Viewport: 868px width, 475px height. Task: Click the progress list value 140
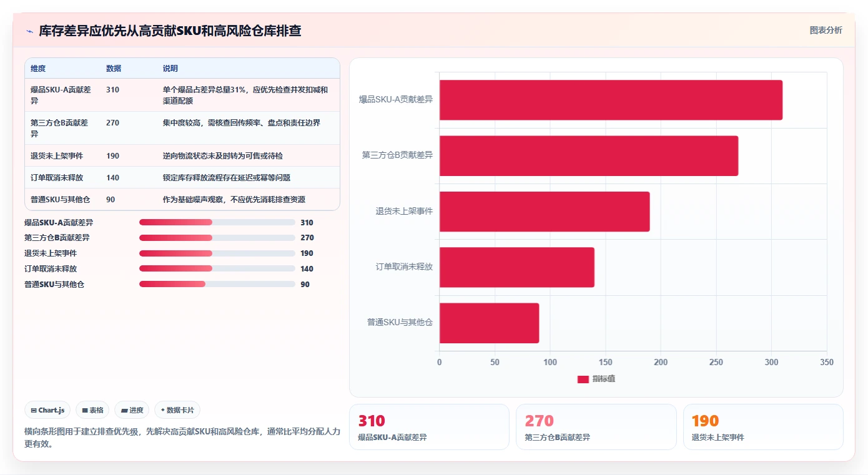[x=307, y=269]
